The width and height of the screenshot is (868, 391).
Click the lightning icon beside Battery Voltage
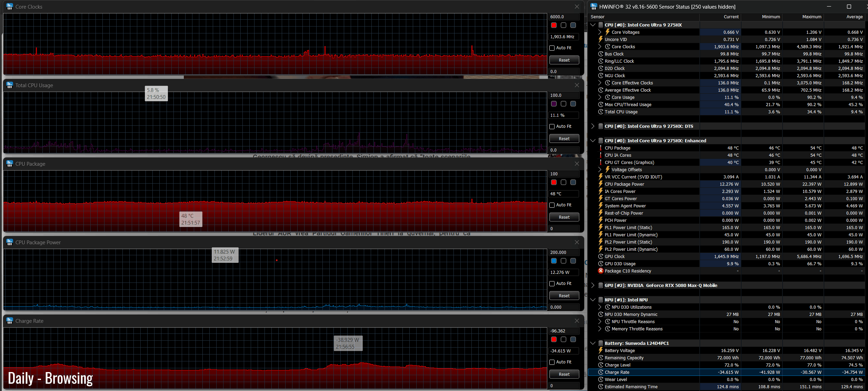[x=601, y=350]
